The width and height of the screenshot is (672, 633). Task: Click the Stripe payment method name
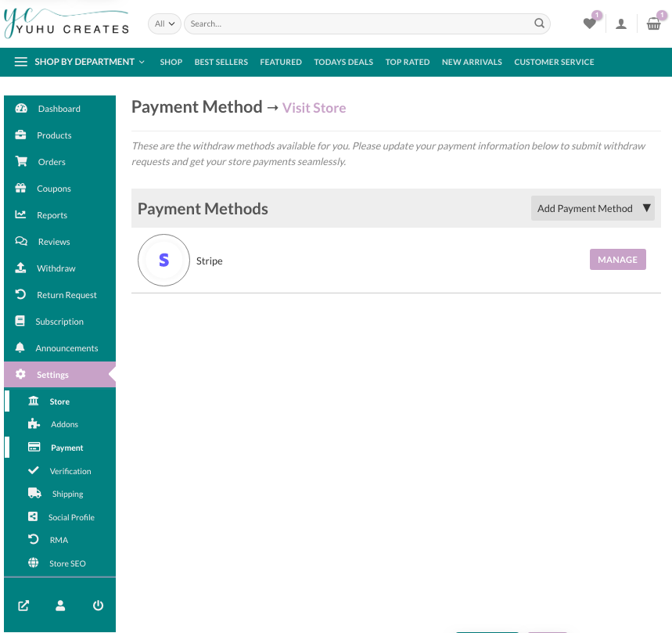(x=209, y=261)
